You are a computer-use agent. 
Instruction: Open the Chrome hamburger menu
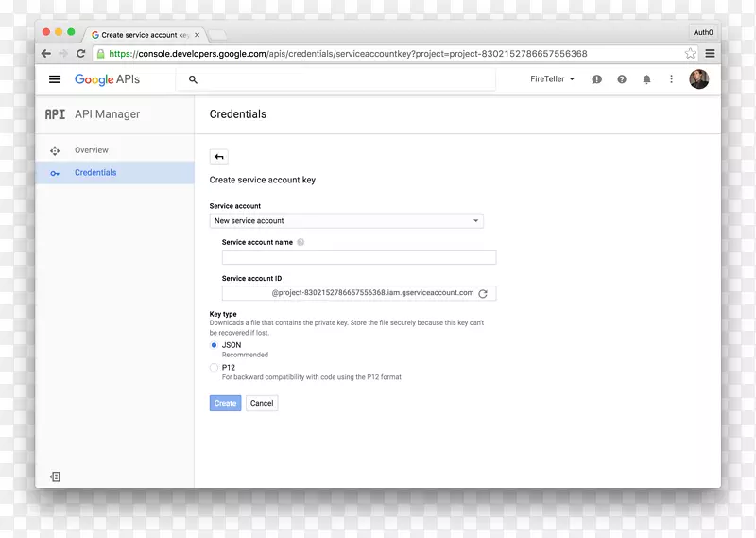pyautogui.click(x=711, y=54)
